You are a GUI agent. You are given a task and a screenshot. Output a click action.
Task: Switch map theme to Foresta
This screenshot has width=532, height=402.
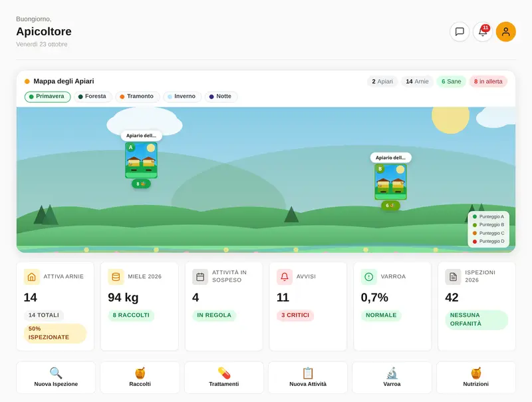click(92, 97)
